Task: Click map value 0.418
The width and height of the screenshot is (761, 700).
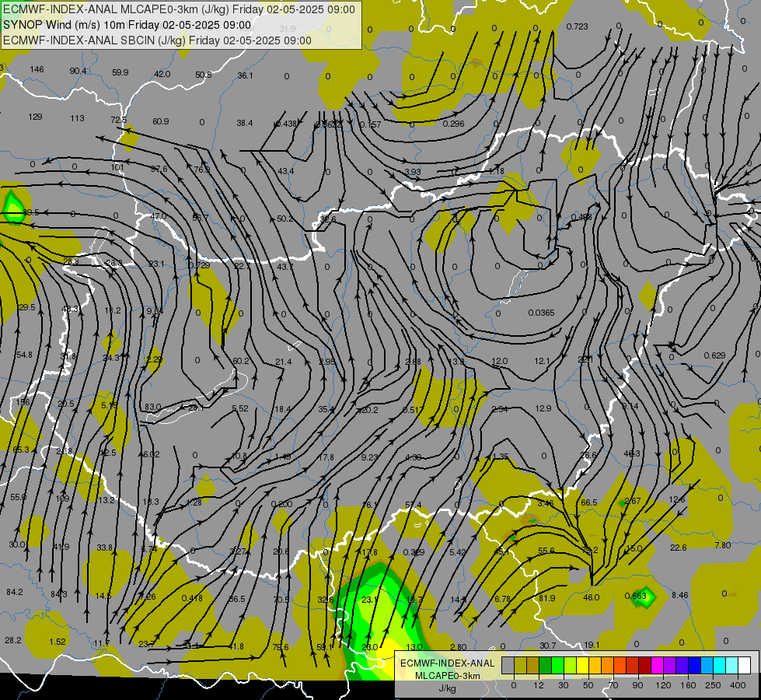Action: 192,598
